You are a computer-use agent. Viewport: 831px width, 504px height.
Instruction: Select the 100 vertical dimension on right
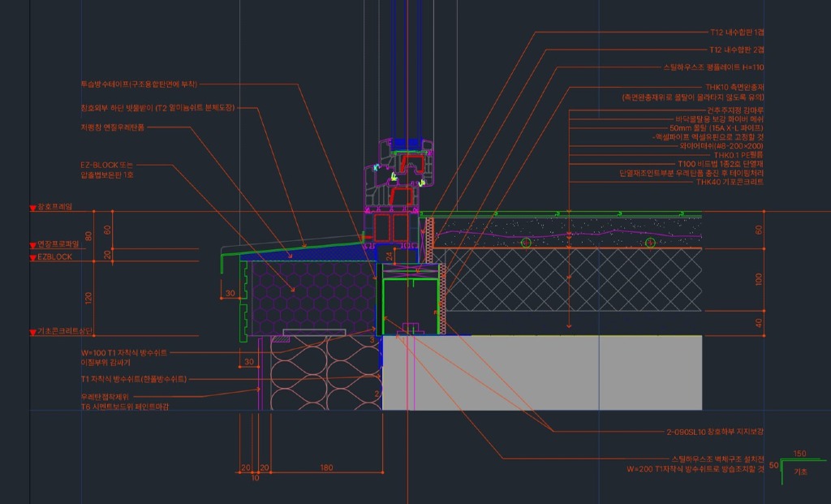click(x=759, y=280)
